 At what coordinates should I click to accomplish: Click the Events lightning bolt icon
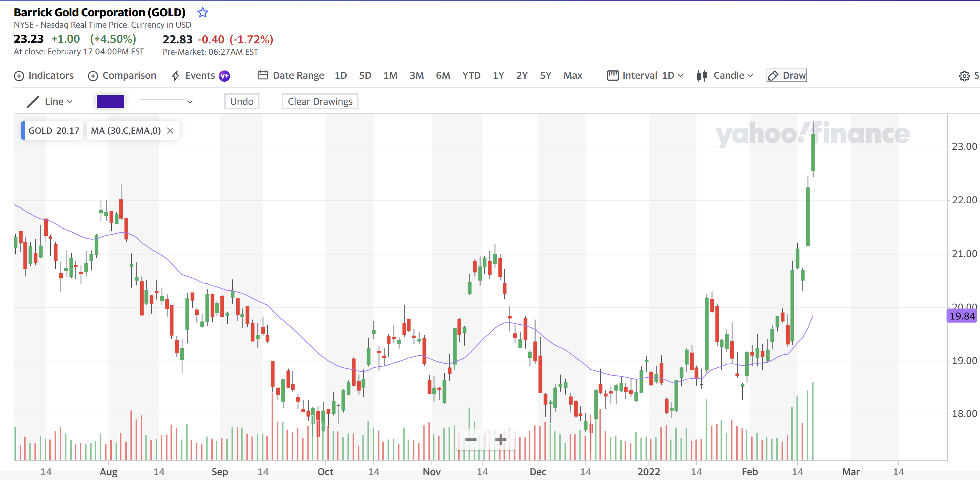pos(175,76)
